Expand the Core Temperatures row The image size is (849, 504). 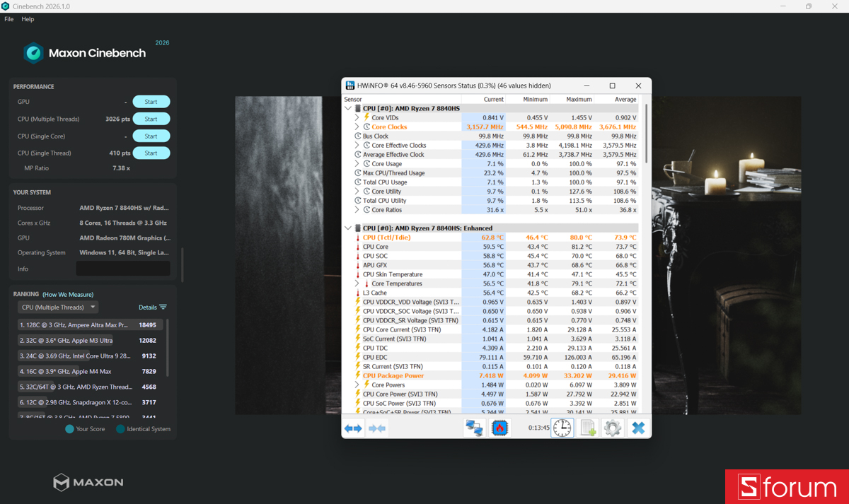[x=358, y=283]
